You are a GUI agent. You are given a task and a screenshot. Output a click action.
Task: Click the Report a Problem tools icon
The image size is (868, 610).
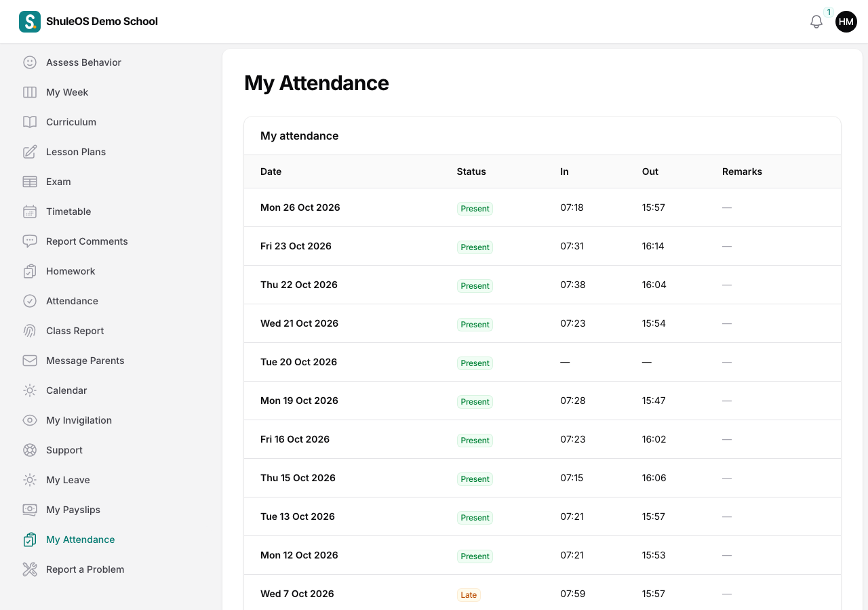click(x=30, y=569)
